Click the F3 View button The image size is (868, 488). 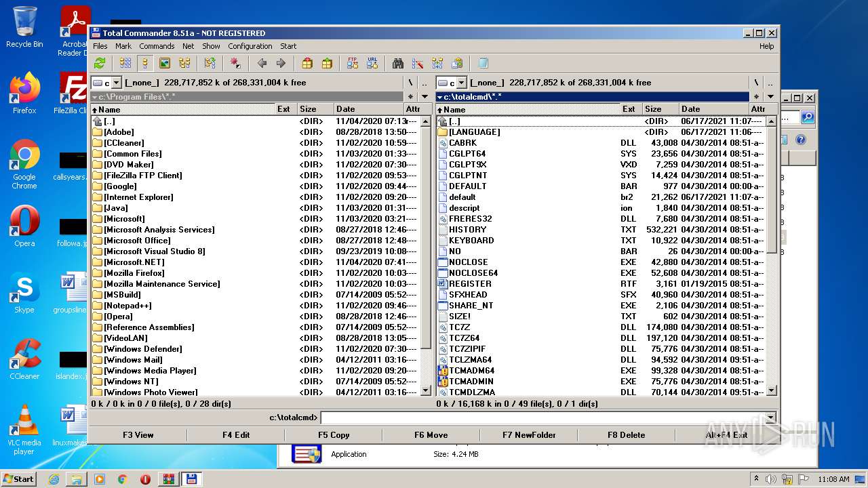(x=138, y=435)
